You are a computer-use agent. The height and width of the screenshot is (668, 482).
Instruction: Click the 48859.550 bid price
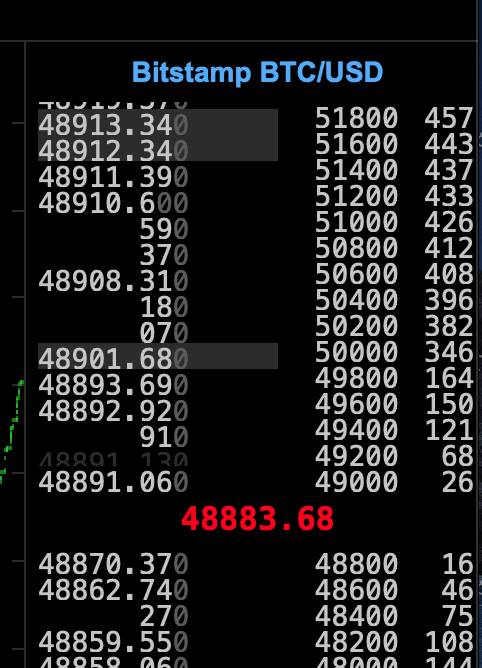click(113, 642)
